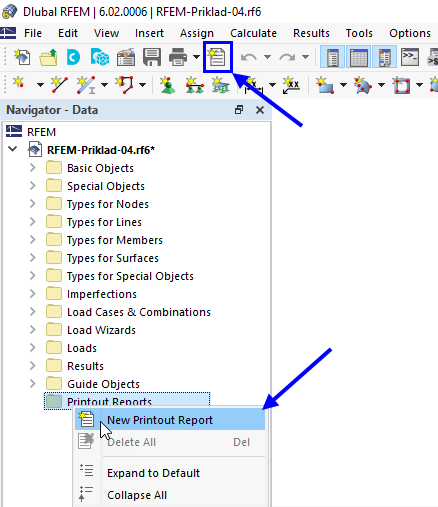Viewport: 438px width, 507px height.
Task: Click the New Line Support icon
Action: tap(194, 85)
